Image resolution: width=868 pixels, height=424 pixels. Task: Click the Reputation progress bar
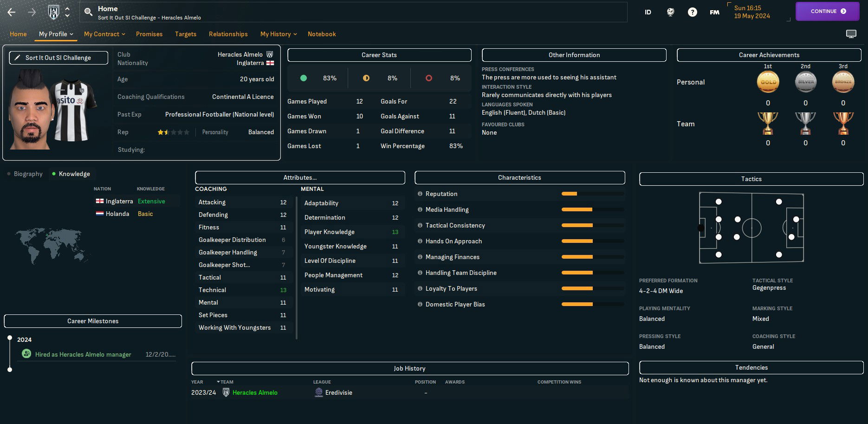click(x=593, y=194)
